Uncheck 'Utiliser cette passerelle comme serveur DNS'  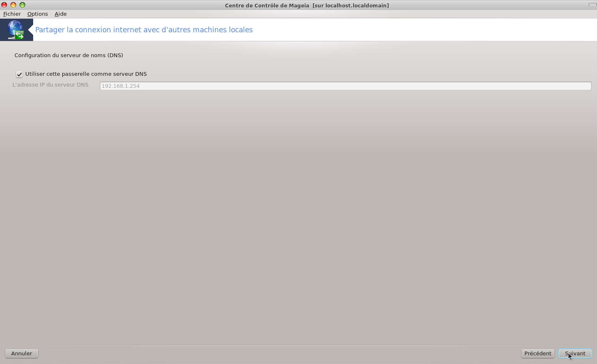19,74
